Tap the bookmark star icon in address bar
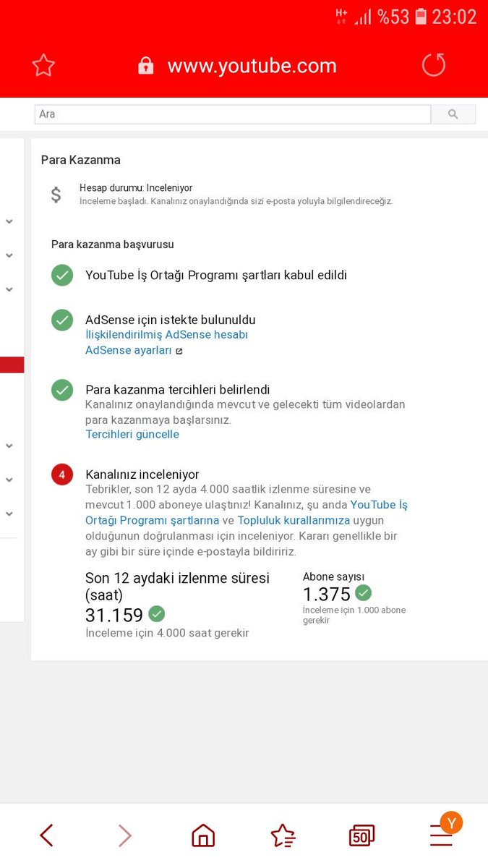 [43, 66]
